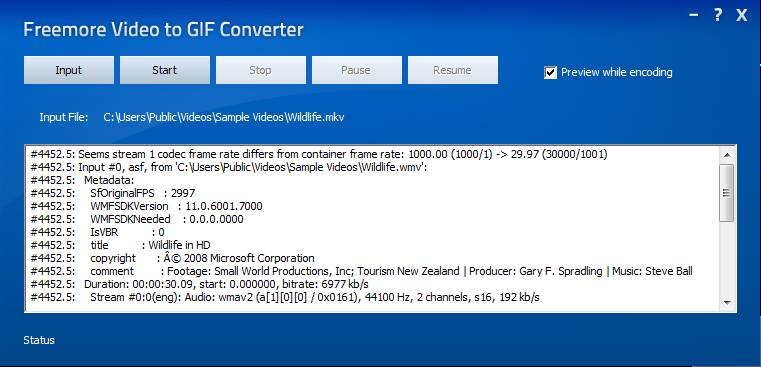Click the disabled Stop button
Image resolution: width=761 pixels, height=367 pixels.
[261, 70]
